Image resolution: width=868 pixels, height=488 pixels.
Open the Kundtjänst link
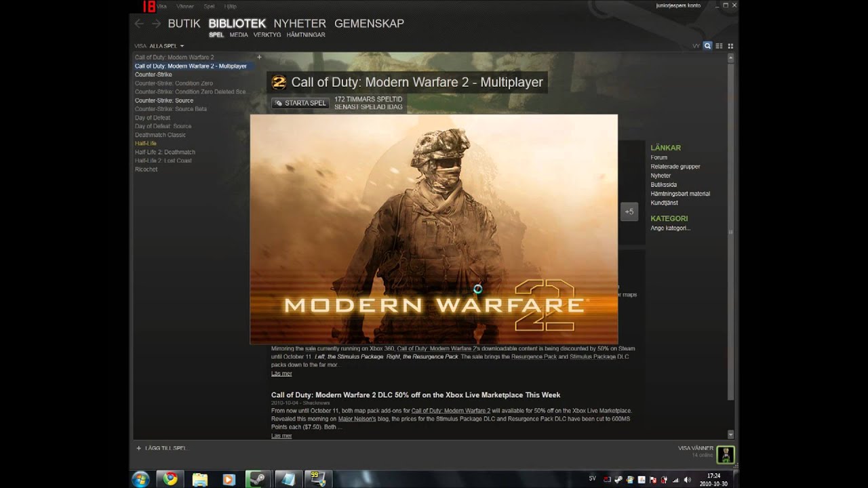click(665, 203)
